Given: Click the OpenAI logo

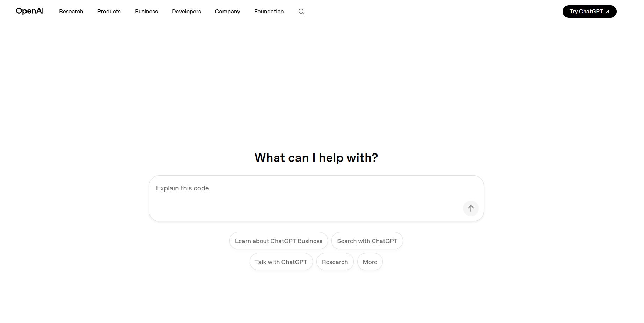Looking at the screenshot, I should coord(30,11).
